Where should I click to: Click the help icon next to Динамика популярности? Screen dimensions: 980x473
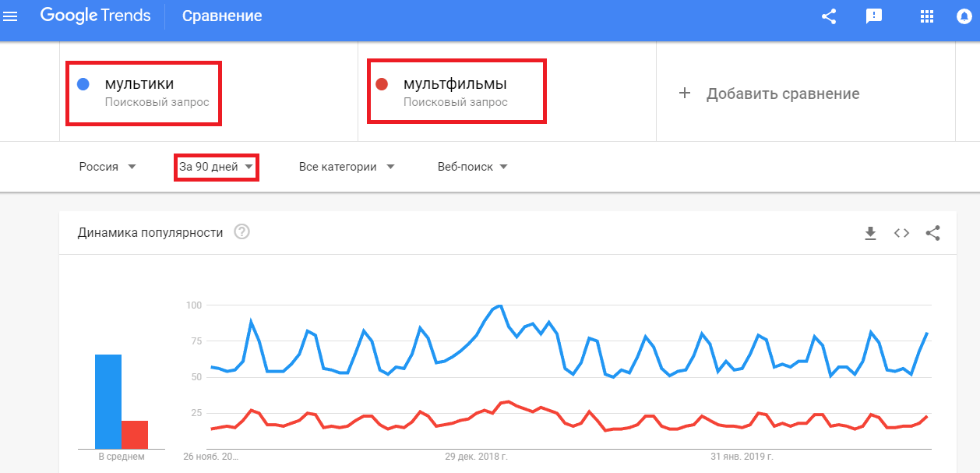pyautogui.click(x=241, y=231)
